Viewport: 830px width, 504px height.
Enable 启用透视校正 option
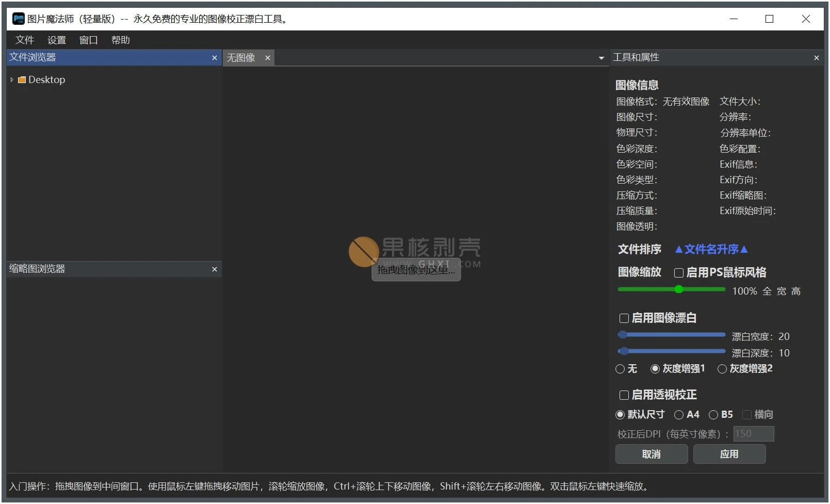point(624,395)
